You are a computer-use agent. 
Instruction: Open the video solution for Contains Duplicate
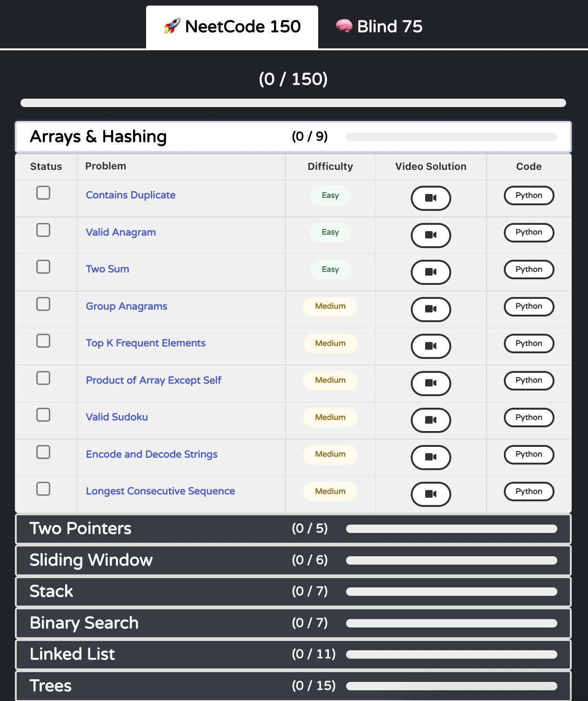point(431,198)
